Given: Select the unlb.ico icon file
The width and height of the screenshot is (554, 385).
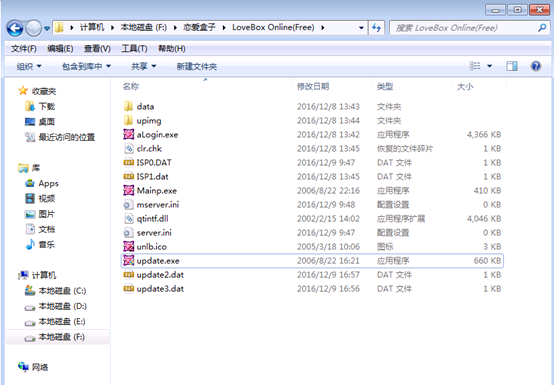Looking at the screenshot, I should tap(129, 247).
